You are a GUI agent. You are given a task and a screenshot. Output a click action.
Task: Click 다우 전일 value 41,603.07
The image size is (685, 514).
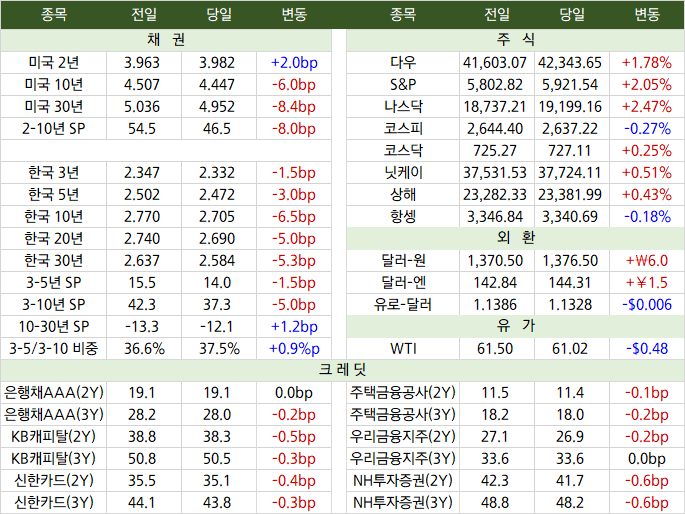pos(495,63)
